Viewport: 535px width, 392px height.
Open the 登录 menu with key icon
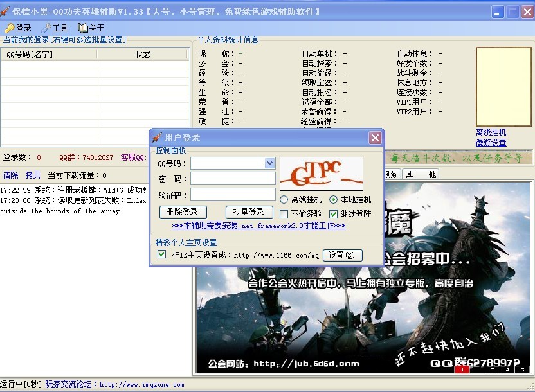[x=18, y=28]
